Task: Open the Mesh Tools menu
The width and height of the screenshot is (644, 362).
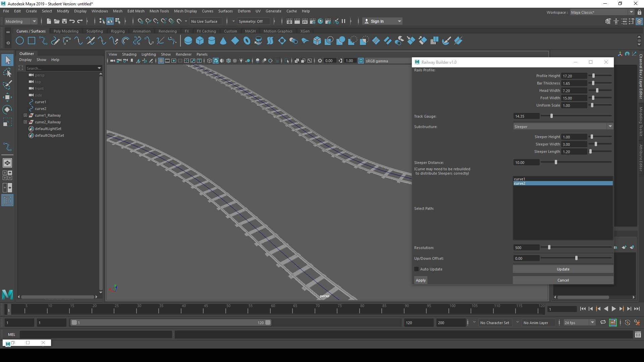Action: (159, 11)
